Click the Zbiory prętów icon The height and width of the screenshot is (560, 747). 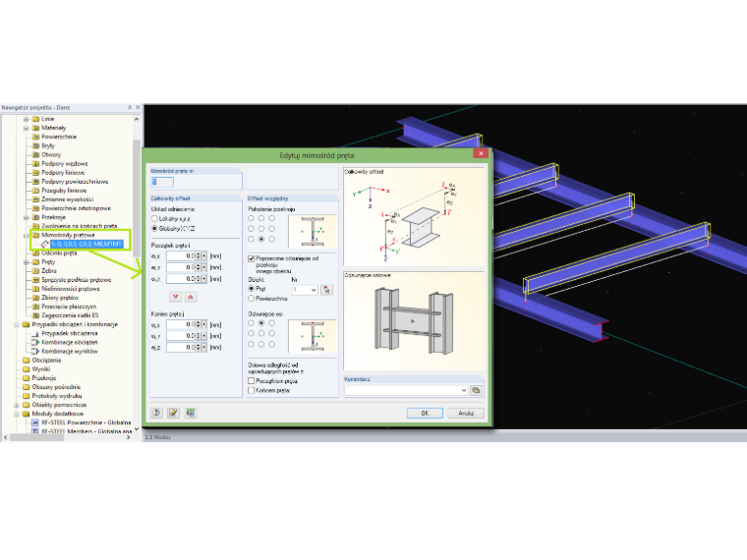pyautogui.click(x=35, y=298)
